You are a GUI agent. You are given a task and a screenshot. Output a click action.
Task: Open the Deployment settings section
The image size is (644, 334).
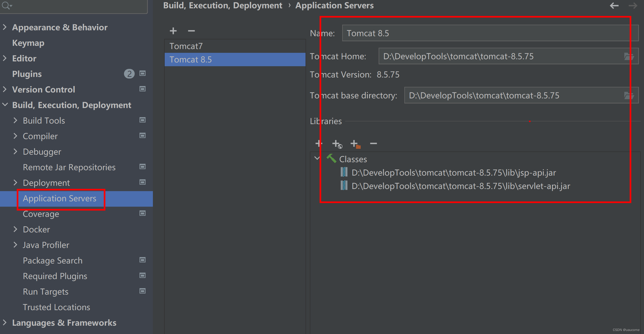[x=46, y=182]
